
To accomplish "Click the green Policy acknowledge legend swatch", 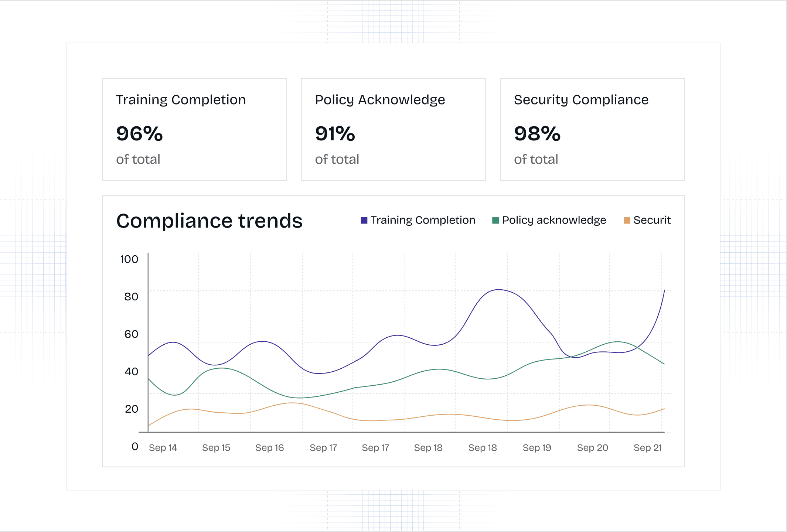I will coord(495,221).
